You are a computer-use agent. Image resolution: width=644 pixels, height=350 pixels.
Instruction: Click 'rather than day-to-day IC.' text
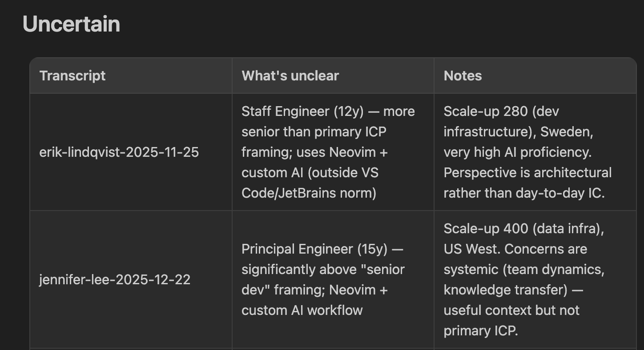pos(524,193)
